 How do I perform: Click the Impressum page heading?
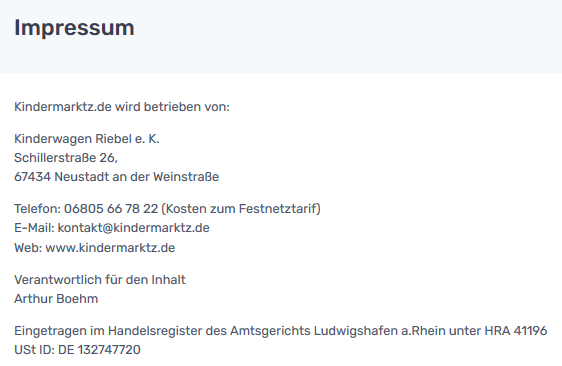tap(74, 28)
